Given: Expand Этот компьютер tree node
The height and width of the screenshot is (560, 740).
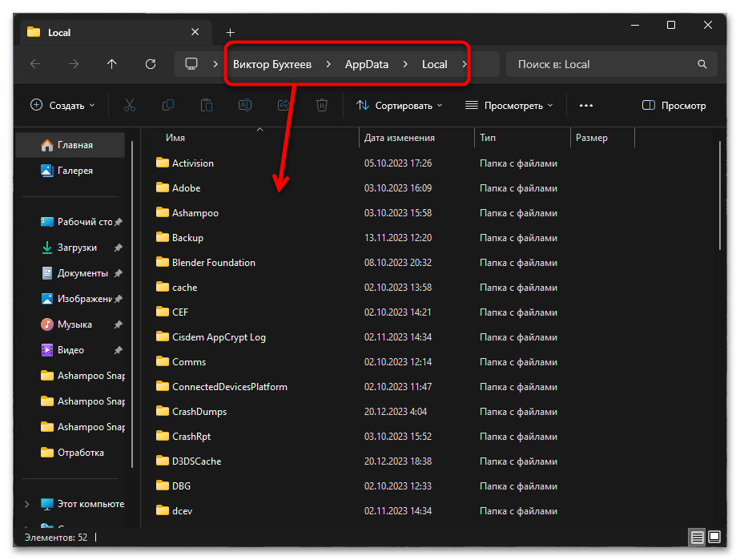Looking at the screenshot, I should (x=27, y=504).
